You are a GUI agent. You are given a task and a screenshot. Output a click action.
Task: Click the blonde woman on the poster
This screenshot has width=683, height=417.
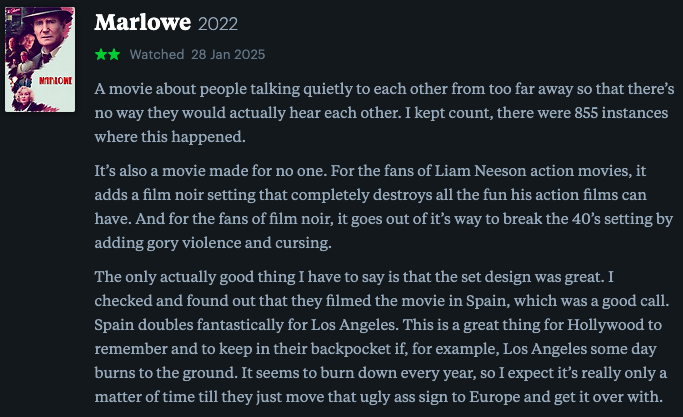[24, 98]
